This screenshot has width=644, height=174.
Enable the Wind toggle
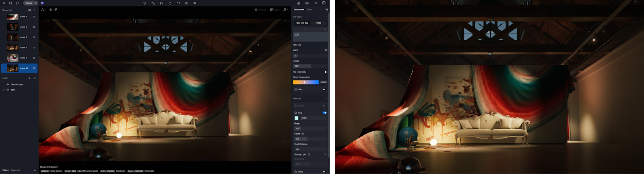324,172
